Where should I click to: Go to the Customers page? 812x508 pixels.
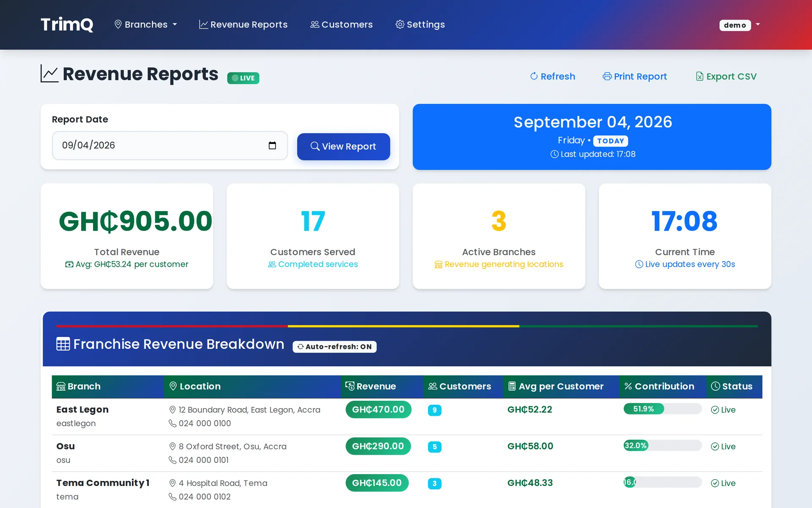click(x=341, y=25)
